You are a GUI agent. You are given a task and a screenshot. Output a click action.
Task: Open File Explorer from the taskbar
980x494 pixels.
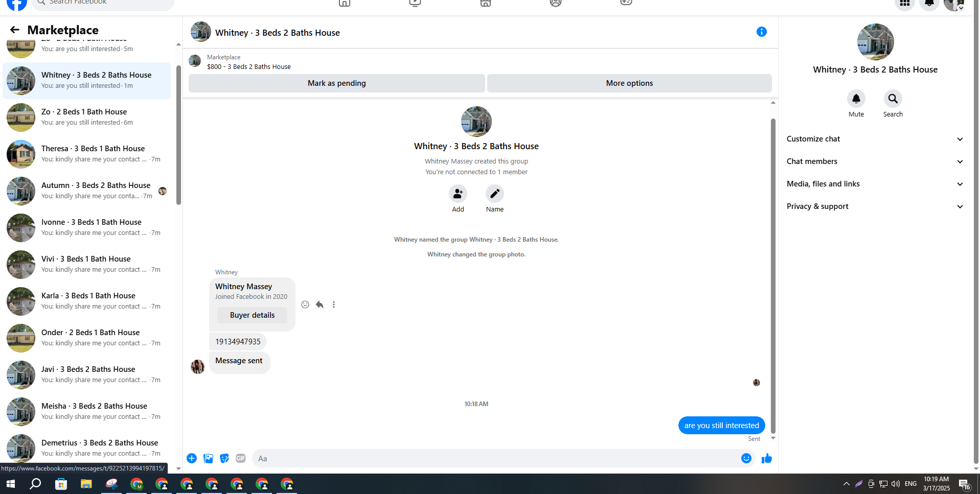coord(86,484)
